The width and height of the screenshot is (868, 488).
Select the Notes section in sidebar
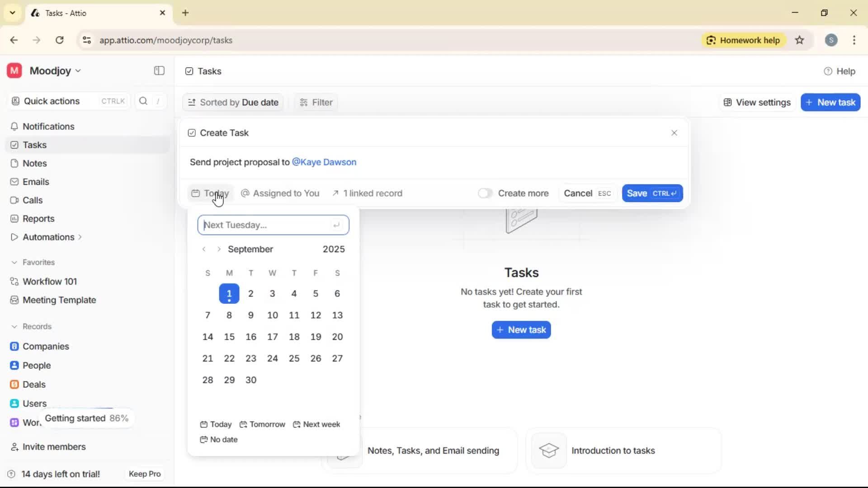coord(34,163)
